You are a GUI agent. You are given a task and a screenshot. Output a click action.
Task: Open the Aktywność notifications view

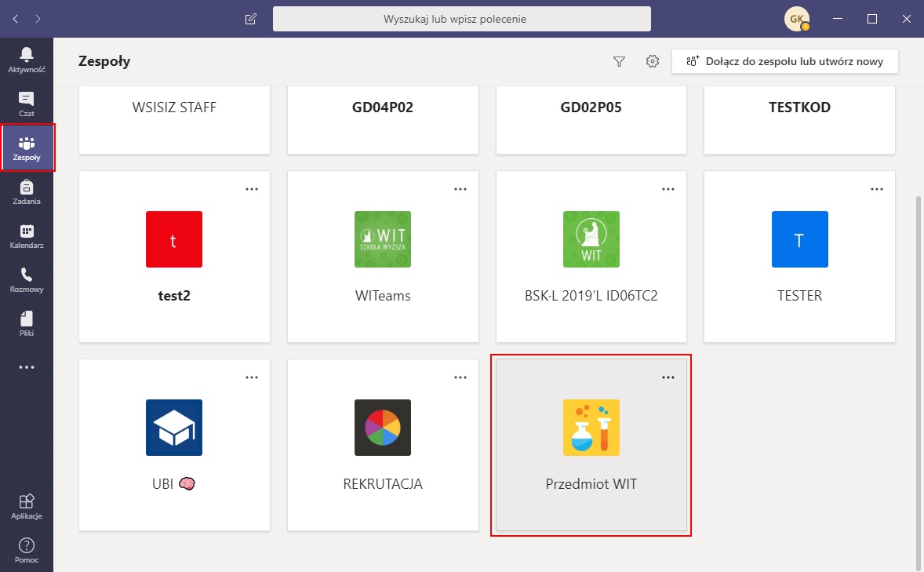click(27, 60)
